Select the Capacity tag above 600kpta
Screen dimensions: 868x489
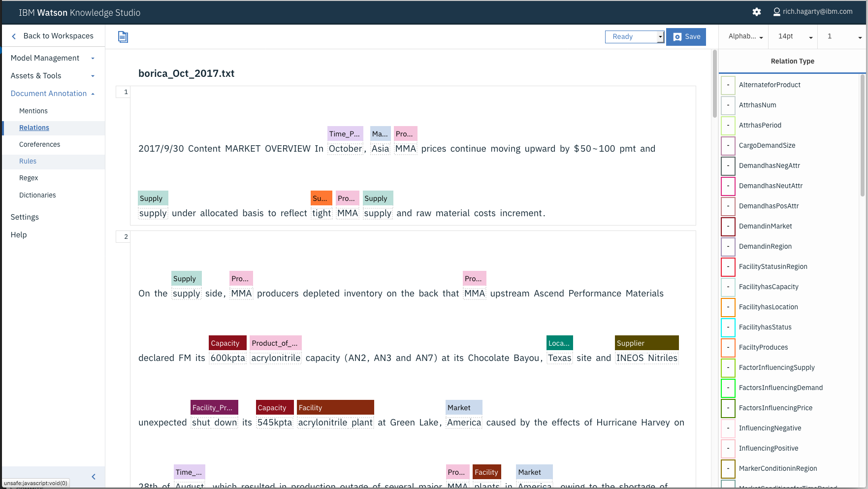point(227,343)
